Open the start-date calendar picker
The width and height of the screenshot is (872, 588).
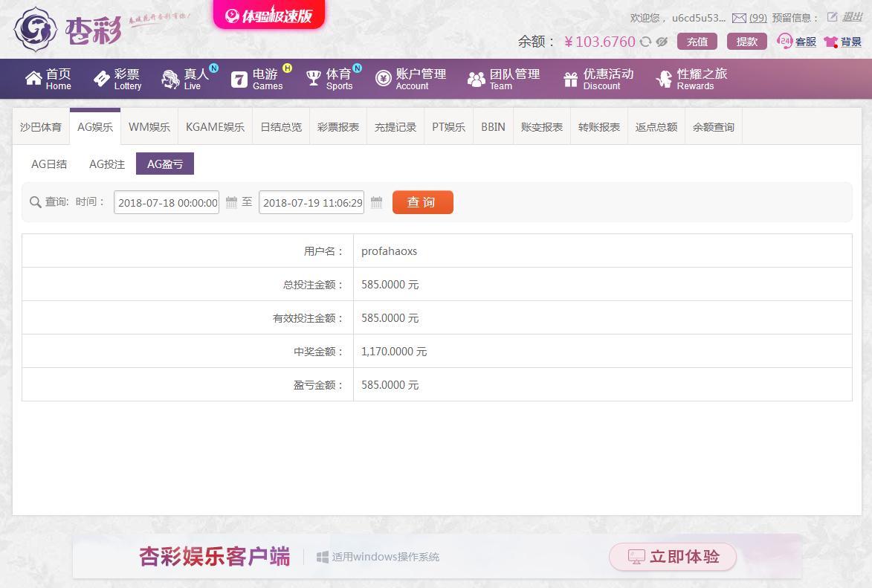[x=231, y=202]
